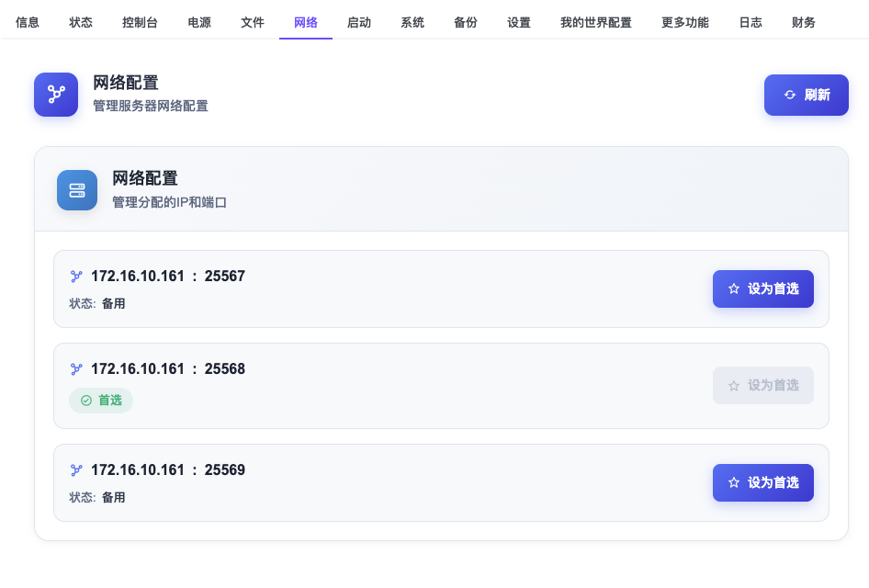869x588 pixels.
Task: Open the 电源 tab
Action: tap(198, 22)
